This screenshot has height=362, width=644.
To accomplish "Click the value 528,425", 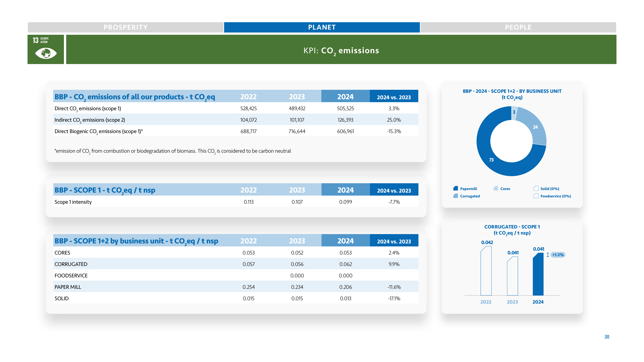I will [x=248, y=108].
